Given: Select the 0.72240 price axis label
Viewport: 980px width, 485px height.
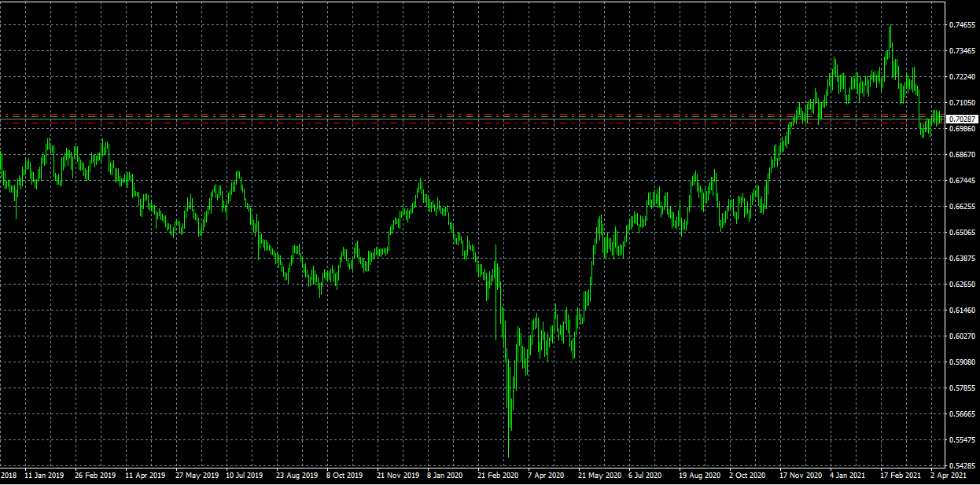Looking at the screenshot, I should pos(962,77).
